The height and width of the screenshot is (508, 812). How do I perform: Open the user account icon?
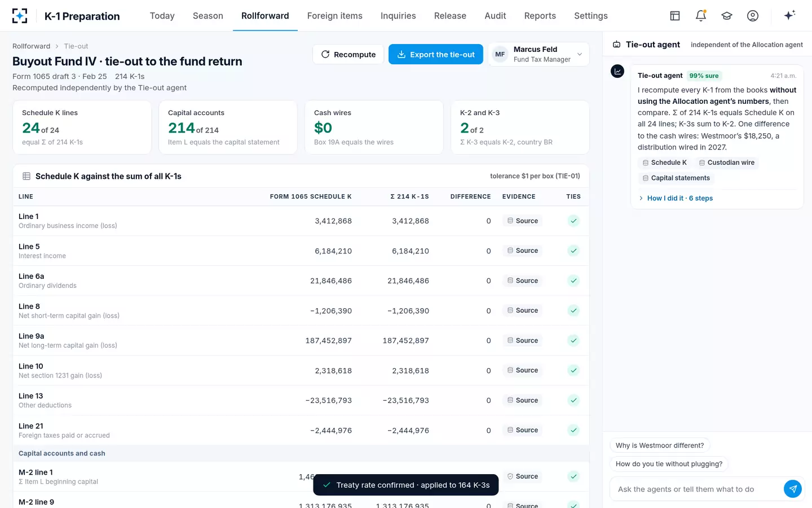click(753, 16)
